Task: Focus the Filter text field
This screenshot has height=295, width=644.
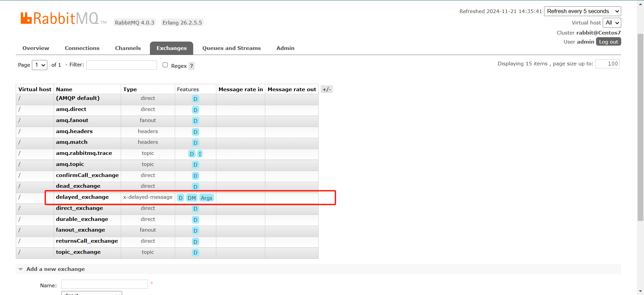Action: pyautogui.click(x=121, y=65)
